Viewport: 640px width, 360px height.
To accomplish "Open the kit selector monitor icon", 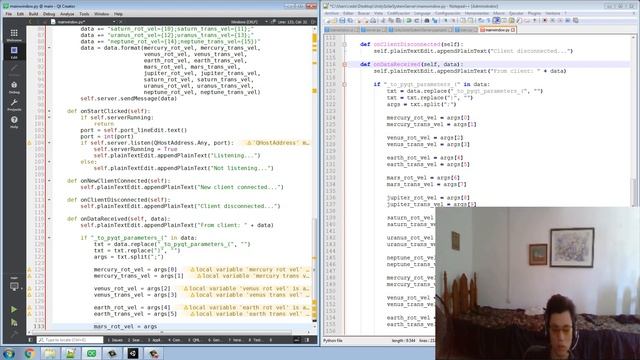I will point(14,286).
